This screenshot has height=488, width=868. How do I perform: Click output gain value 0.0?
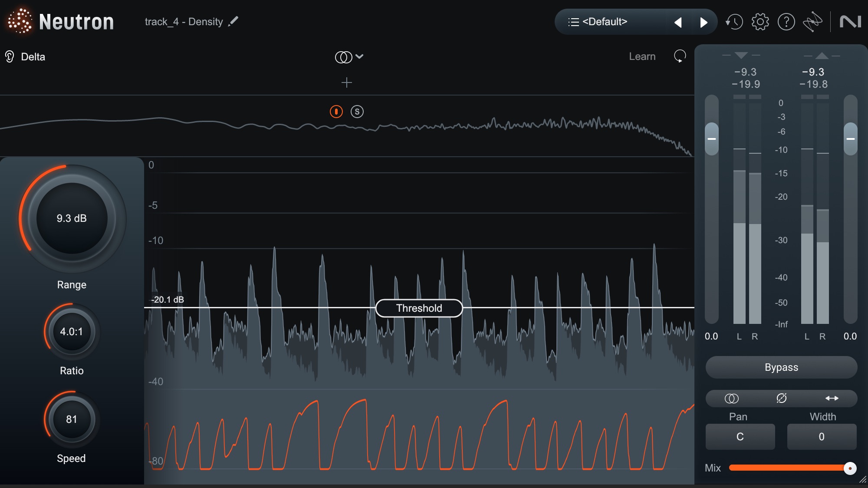tap(850, 336)
